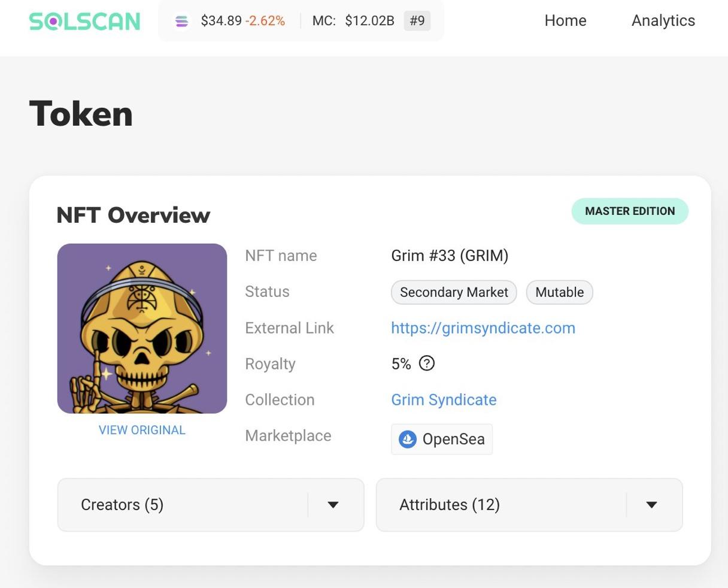
Task: Click the Mutable status tag
Action: tap(560, 292)
